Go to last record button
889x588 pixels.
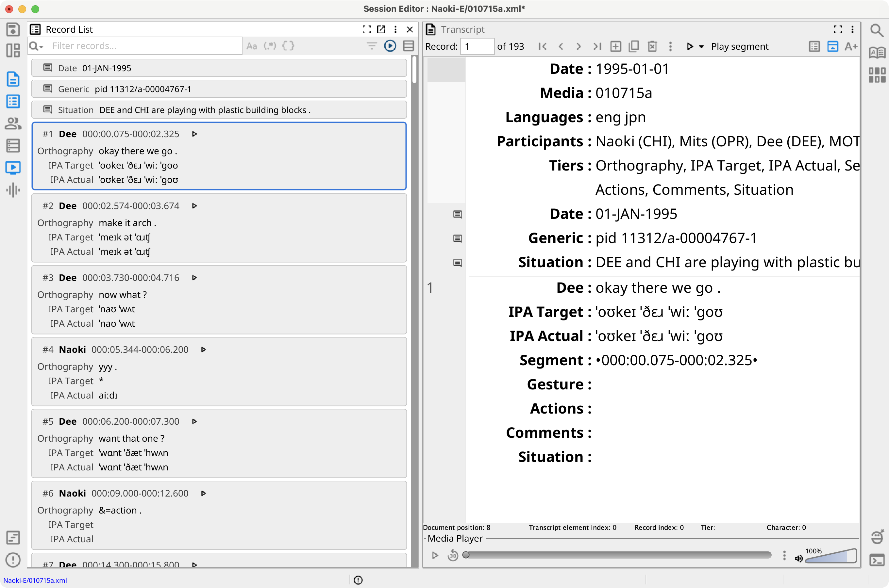597,46
